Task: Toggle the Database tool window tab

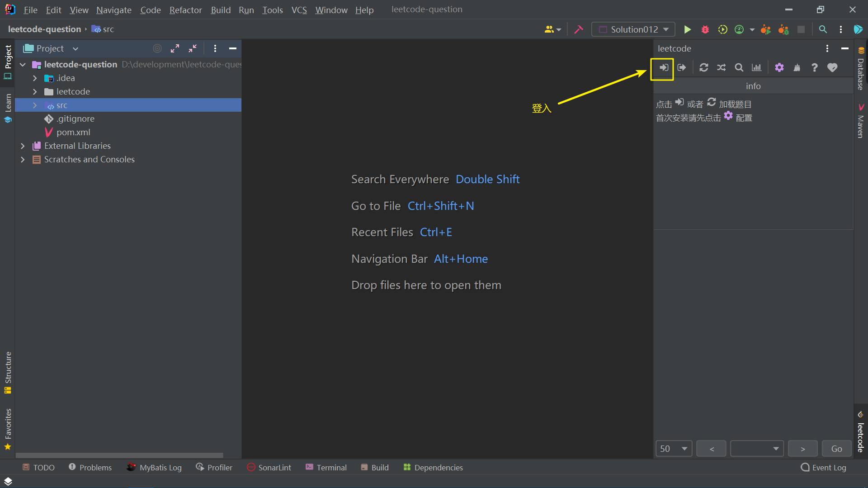Action: (861, 68)
